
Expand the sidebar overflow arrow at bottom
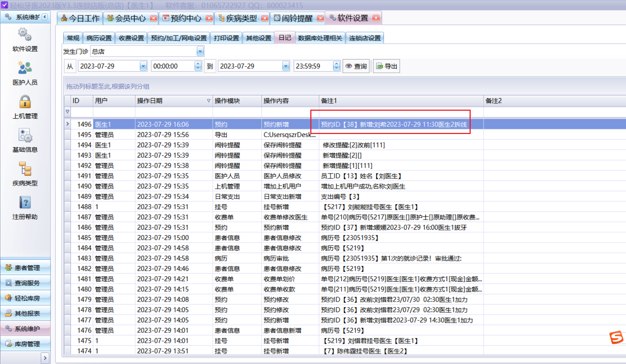pyautogui.click(x=45, y=358)
